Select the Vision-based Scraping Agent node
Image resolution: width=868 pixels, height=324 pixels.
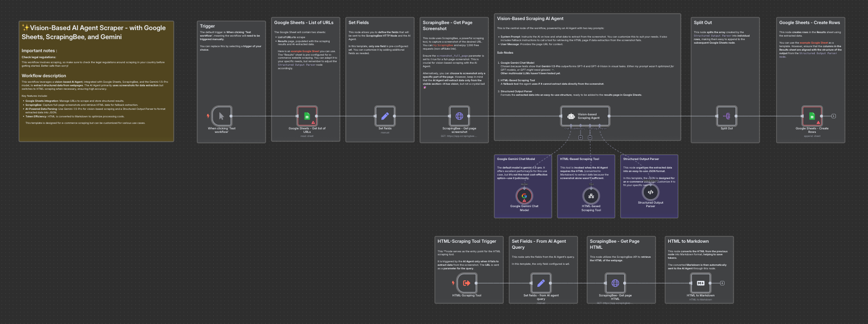[x=585, y=116]
